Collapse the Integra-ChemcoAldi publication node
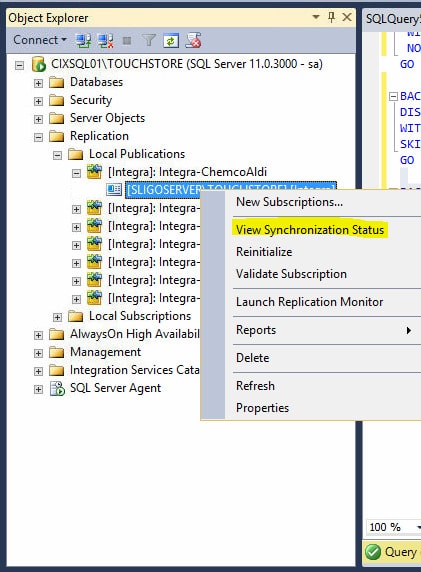Image resolution: width=421 pixels, height=572 pixels. (x=76, y=173)
